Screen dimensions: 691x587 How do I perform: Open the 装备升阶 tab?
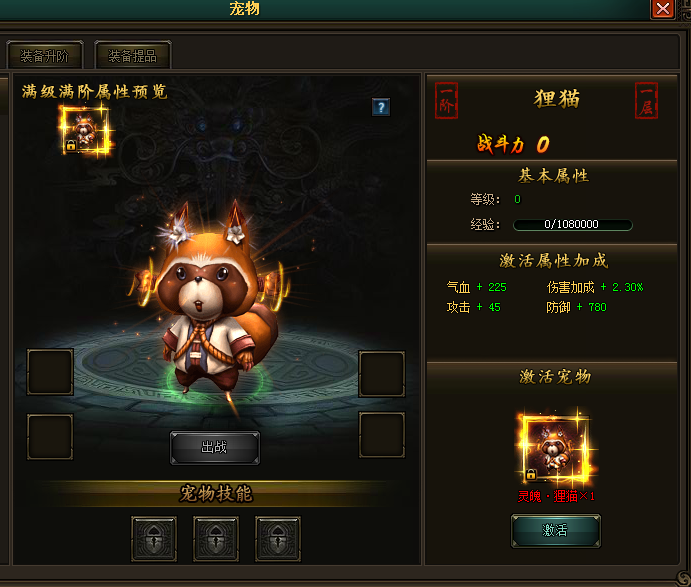point(45,56)
